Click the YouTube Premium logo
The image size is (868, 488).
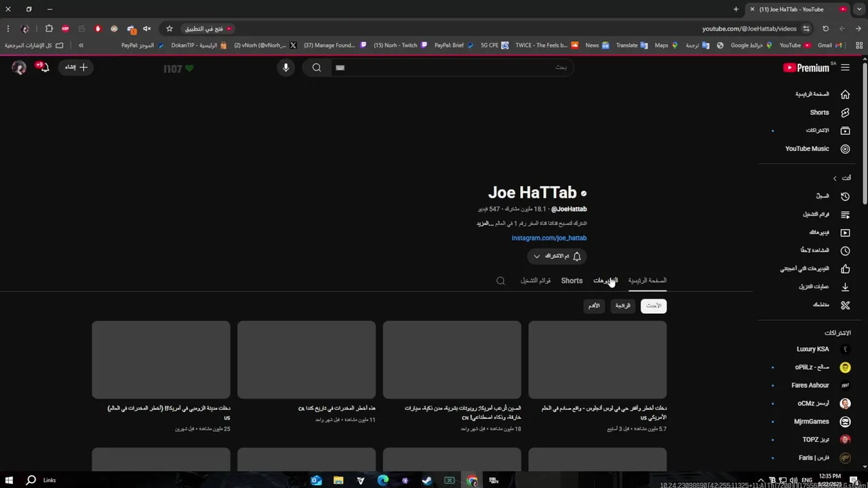[x=806, y=67]
